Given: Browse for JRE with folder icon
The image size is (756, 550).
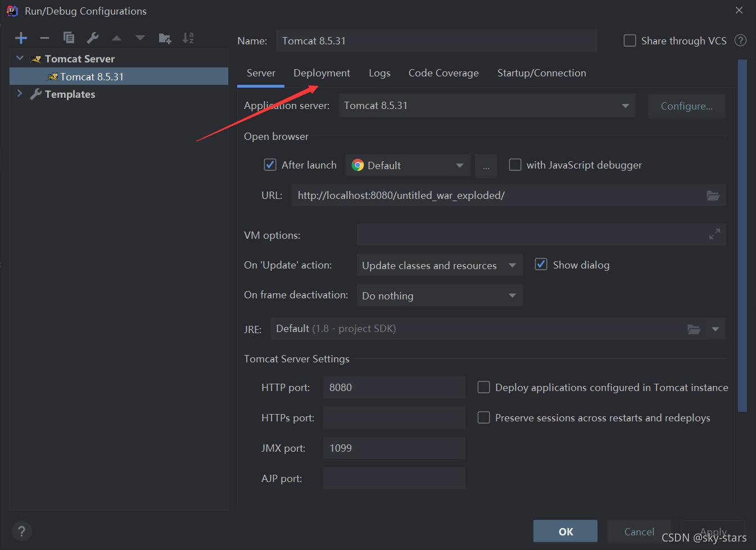Looking at the screenshot, I should pos(694,329).
